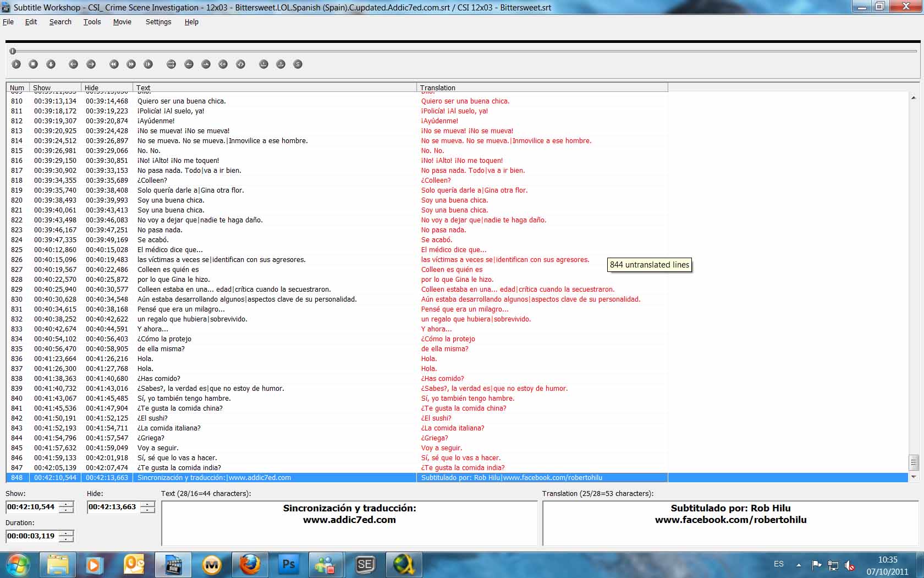Click the Translation column header
The image size is (924, 578).
542,88
